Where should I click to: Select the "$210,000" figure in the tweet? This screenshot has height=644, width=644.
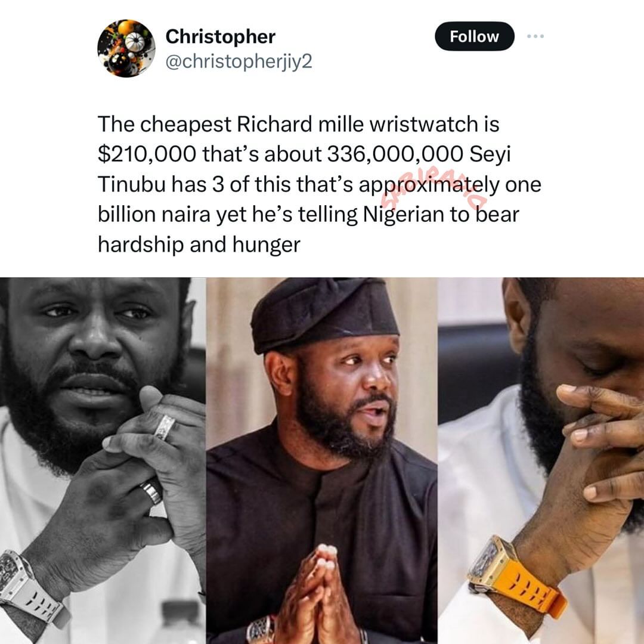click(147, 154)
